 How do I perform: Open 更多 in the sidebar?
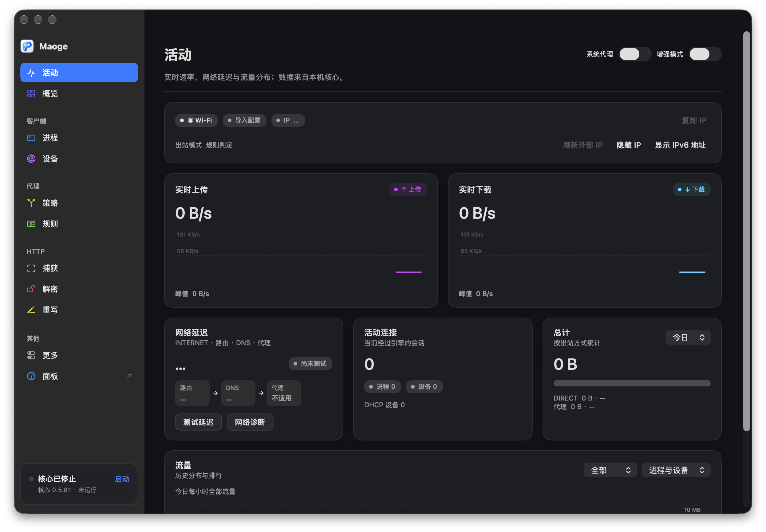79,355
